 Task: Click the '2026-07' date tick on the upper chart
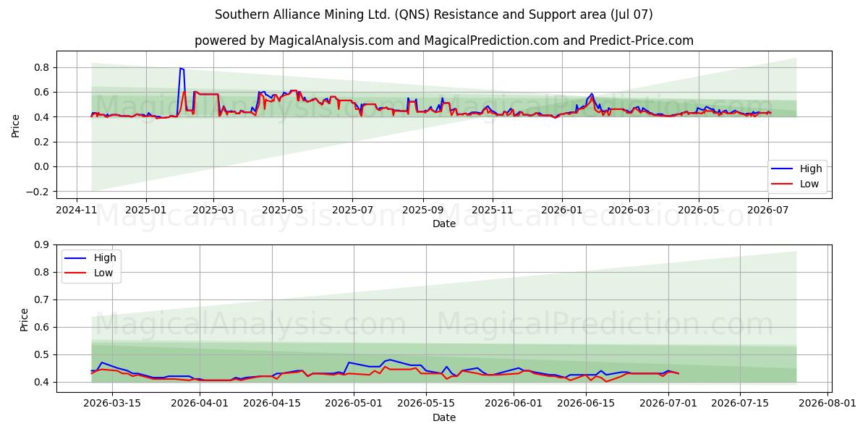click(x=768, y=210)
